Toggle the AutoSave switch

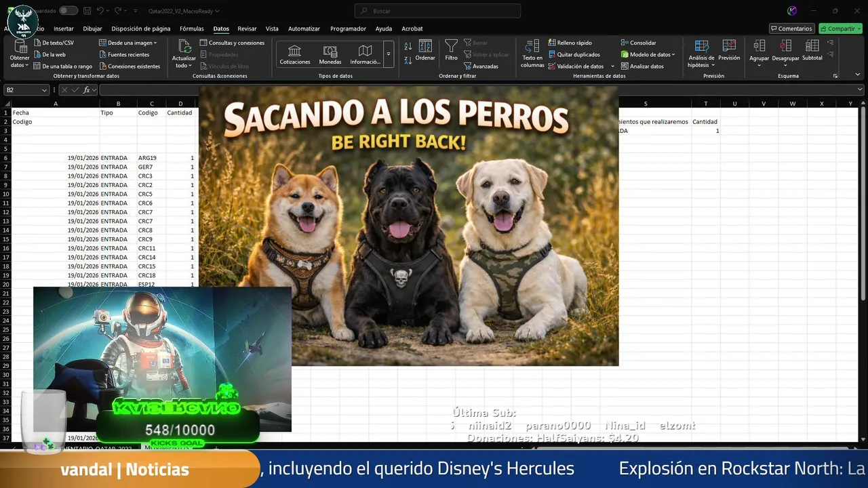point(68,11)
